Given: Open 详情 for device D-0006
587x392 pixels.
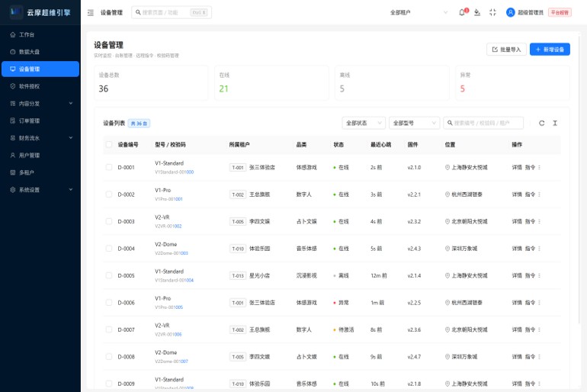Looking at the screenshot, I should click(x=517, y=303).
